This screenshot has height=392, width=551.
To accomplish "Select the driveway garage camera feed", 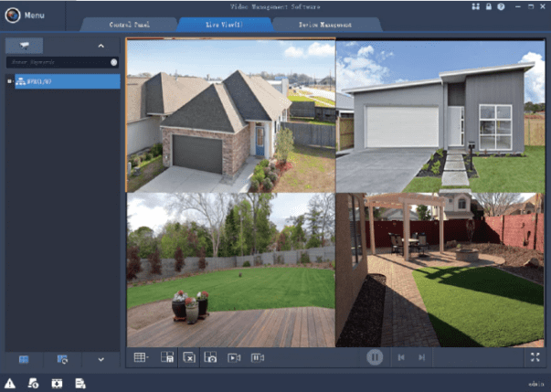I will 442,115.
